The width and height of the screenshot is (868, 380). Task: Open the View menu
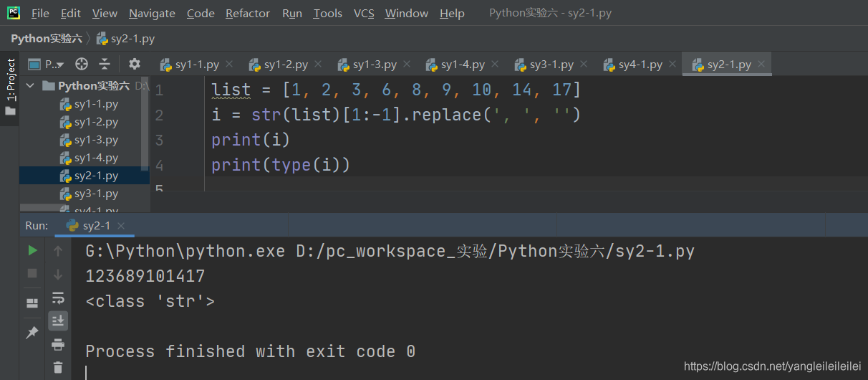pyautogui.click(x=105, y=13)
